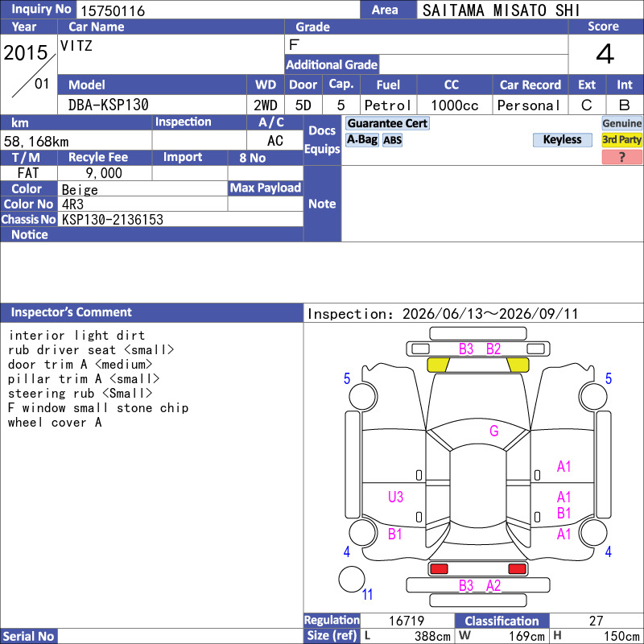Click the Score value 4

[x=605, y=54]
